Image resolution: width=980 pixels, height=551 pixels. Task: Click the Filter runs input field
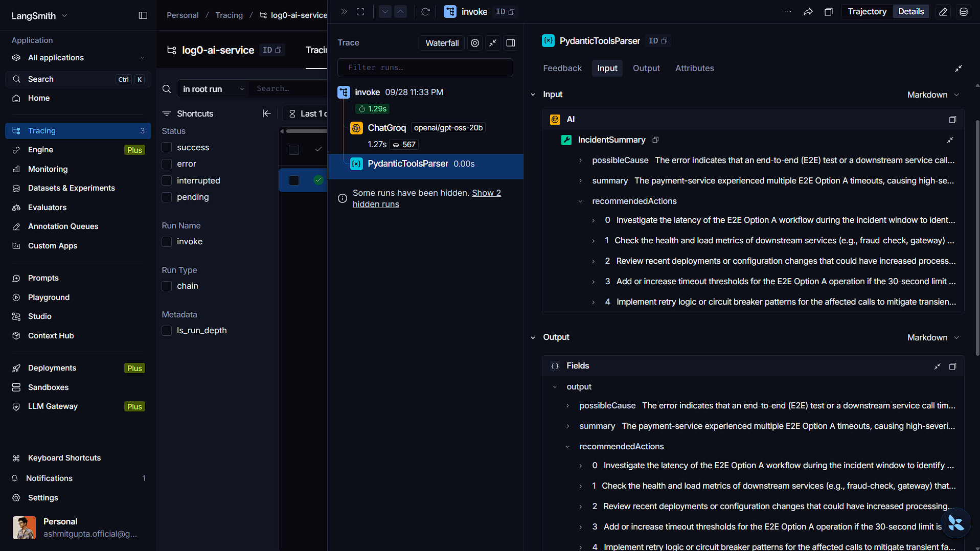425,67
